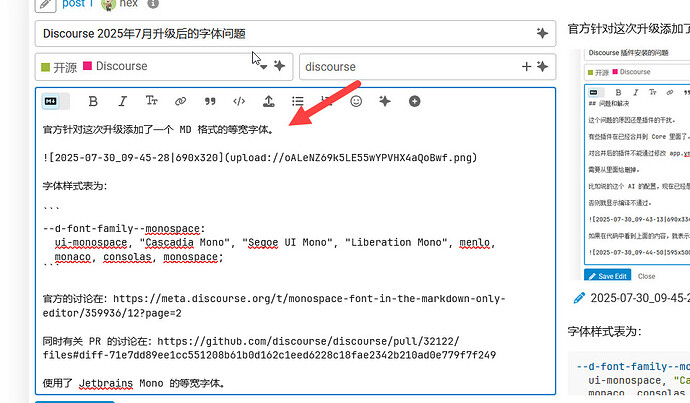Open the preview screenshot thumbnail
The width and height of the screenshot is (690, 403).
click(630, 164)
